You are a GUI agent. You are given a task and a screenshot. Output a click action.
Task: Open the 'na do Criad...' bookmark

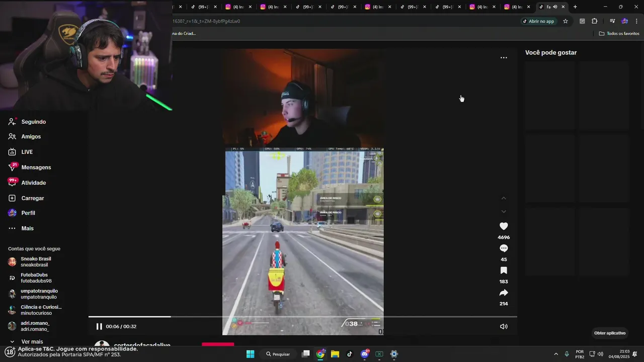tap(184, 34)
